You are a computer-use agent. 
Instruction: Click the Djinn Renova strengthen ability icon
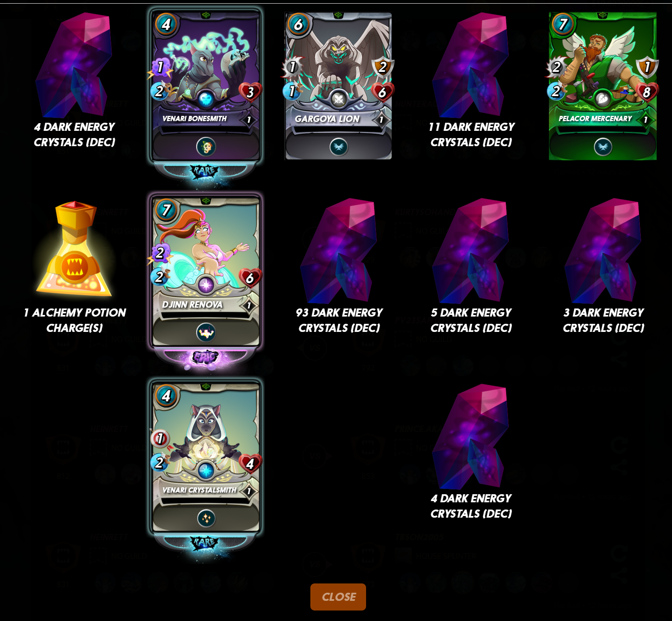(x=206, y=333)
